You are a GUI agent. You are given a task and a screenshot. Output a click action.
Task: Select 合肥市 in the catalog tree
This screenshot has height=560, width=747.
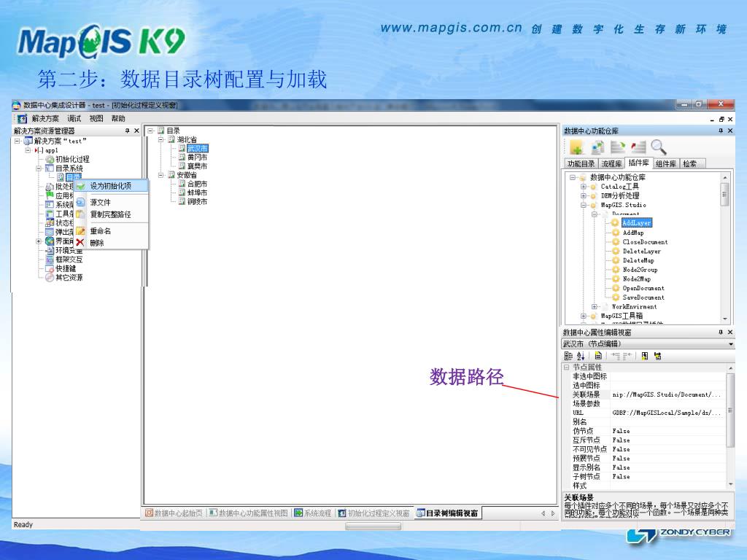click(197, 184)
